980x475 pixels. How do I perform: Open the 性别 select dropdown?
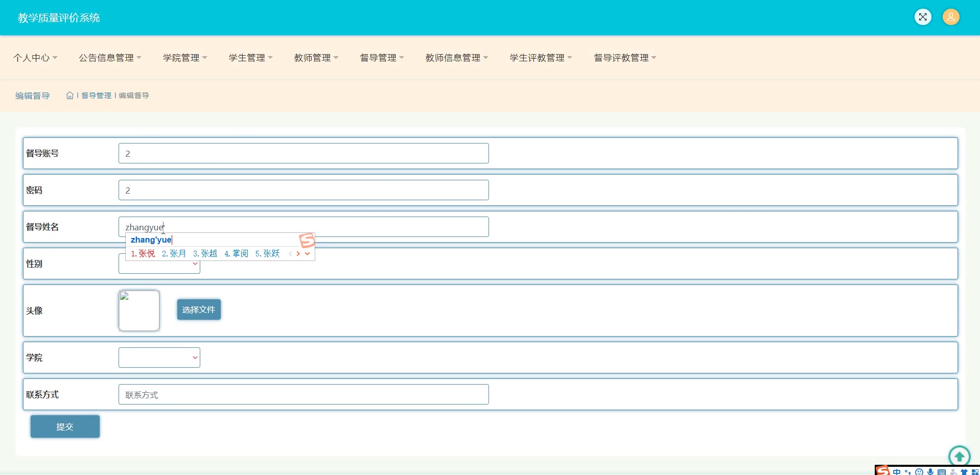pos(159,264)
